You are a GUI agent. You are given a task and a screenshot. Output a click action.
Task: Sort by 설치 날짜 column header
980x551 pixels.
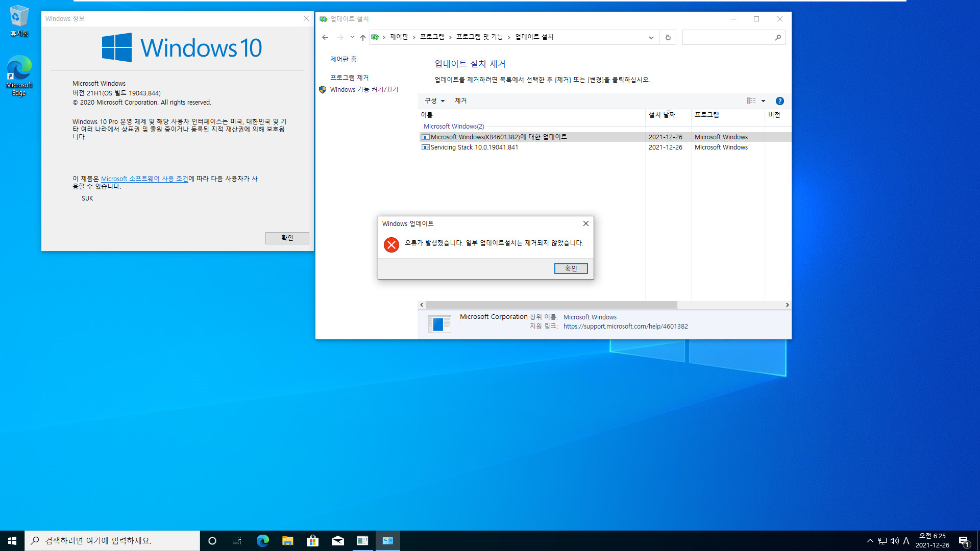pos(668,115)
